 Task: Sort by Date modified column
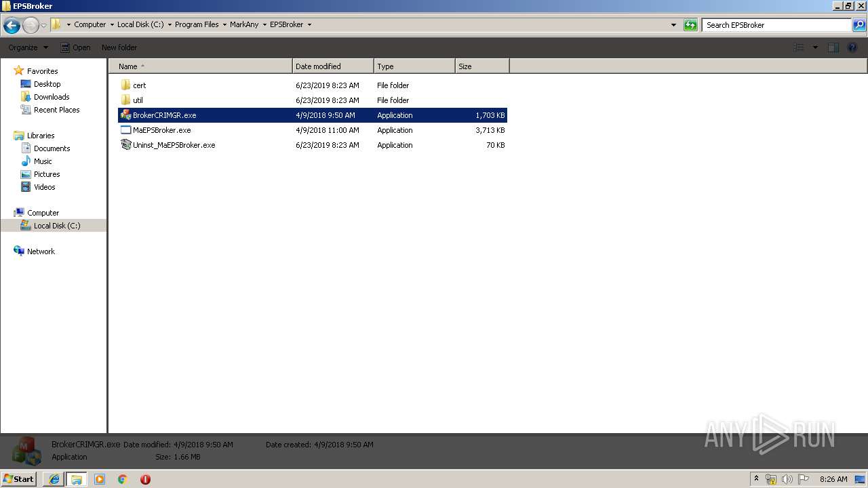[x=333, y=66]
